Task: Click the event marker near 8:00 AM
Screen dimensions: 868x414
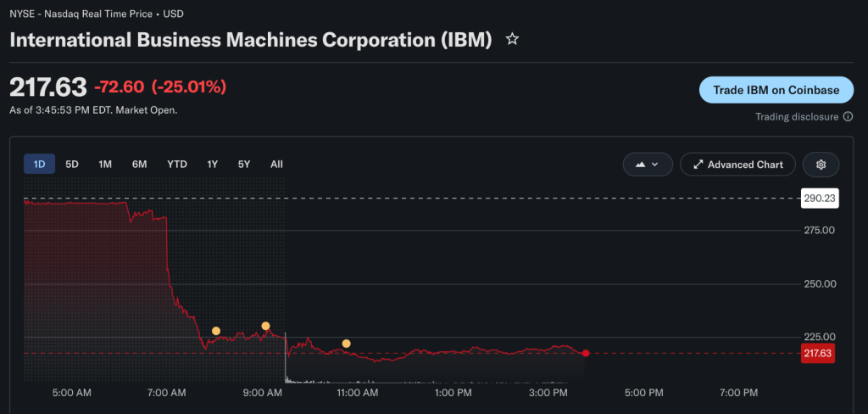Action: coord(216,331)
